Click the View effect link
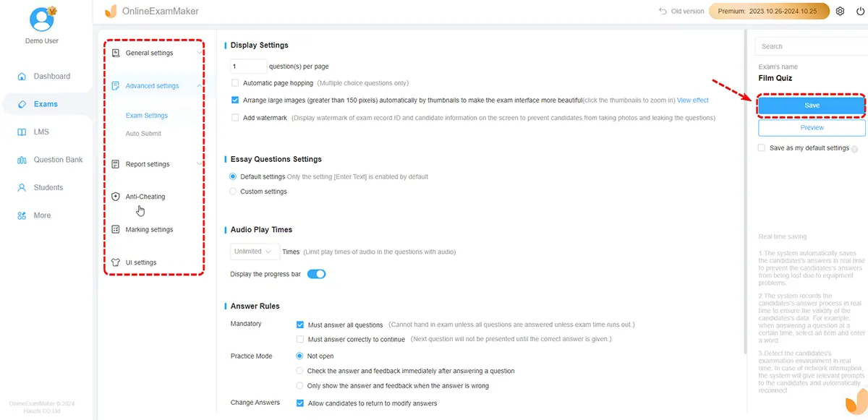 693,100
